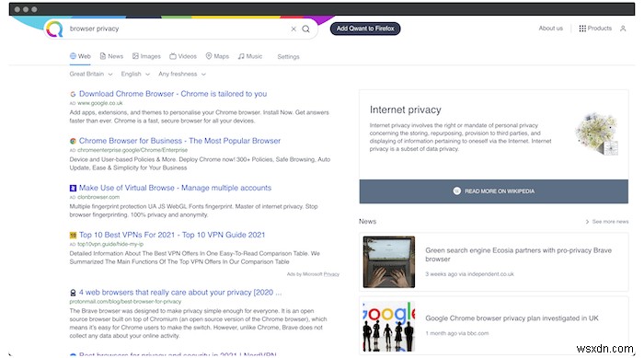Viewport: 644px width, 358px height.
Task: Expand the Great Britain region dropdown
Action: click(91, 74)
